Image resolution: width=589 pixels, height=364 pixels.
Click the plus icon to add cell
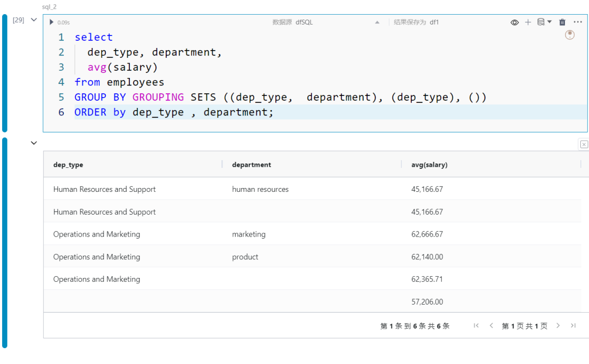click(528, 22)
